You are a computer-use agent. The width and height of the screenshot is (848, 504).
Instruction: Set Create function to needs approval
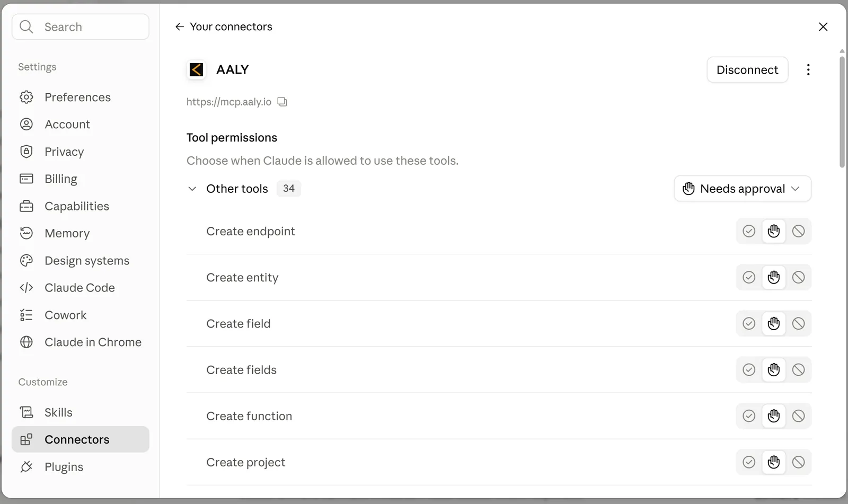click(774, 416)
